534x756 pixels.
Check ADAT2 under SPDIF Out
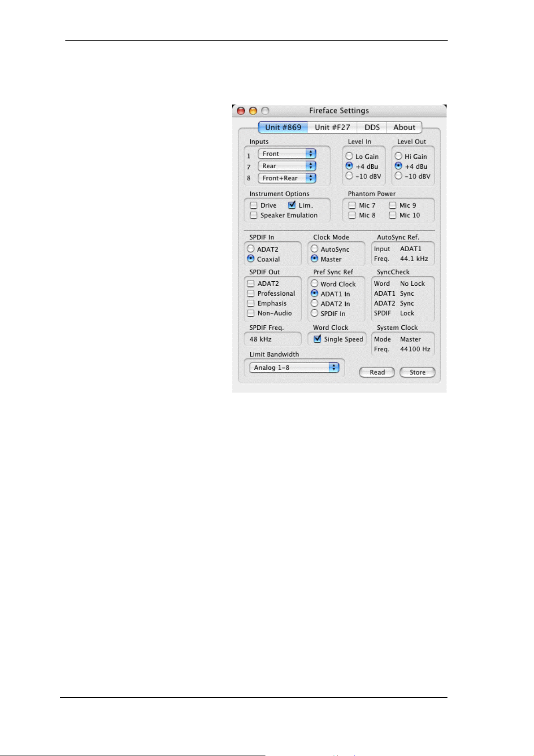(251, 284)
